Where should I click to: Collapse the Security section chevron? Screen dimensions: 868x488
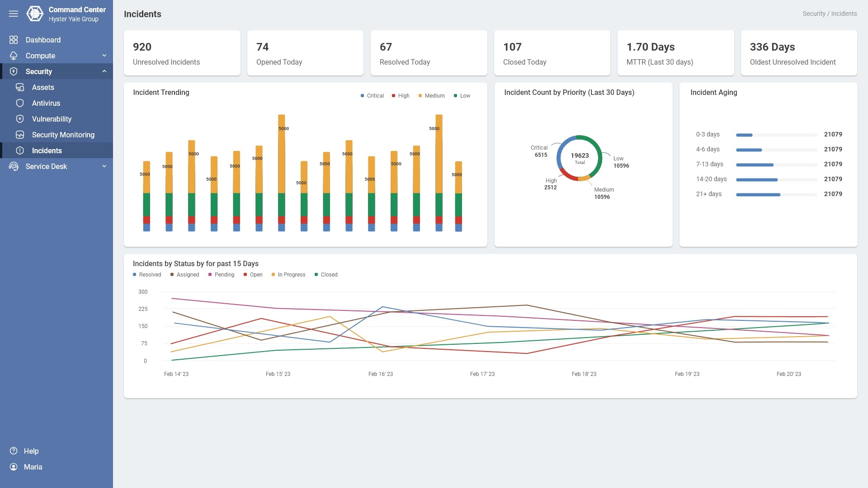pos(104,71)
